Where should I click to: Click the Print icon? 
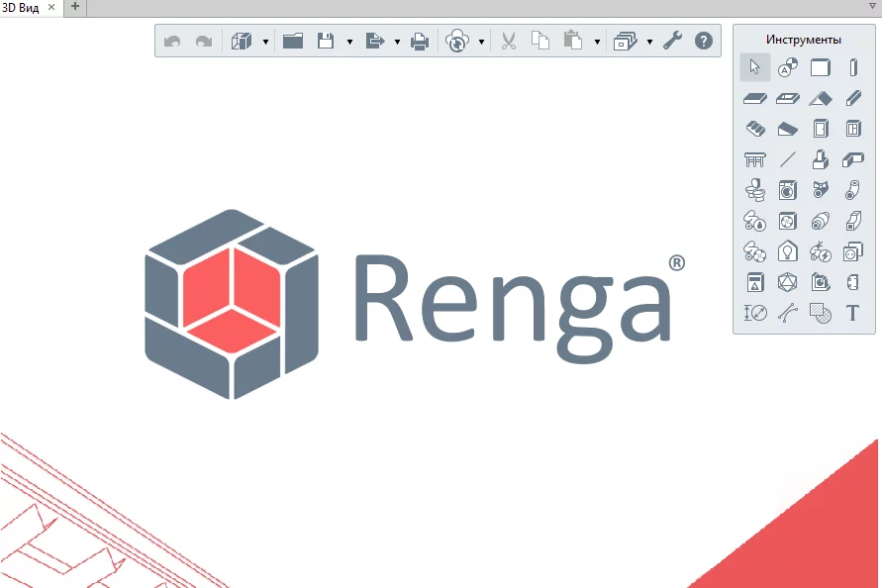(x=420, y=41)
